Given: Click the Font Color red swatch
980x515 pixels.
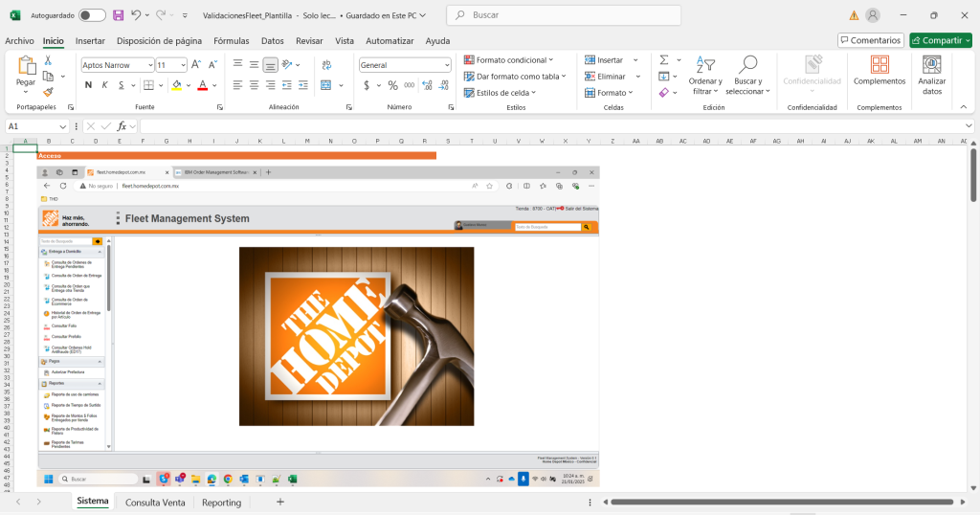Looking at the screenshot, I should point(203,85).
